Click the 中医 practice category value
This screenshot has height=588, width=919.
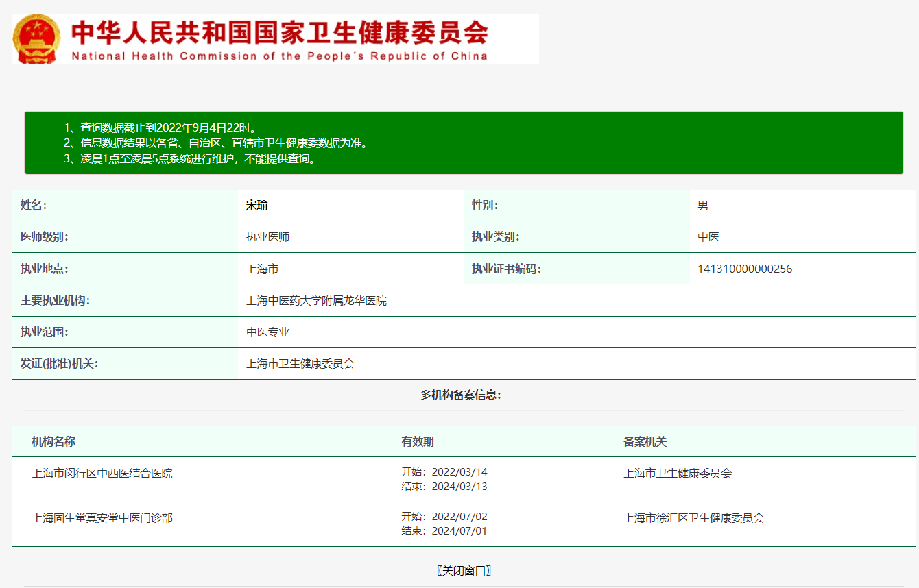708,237
